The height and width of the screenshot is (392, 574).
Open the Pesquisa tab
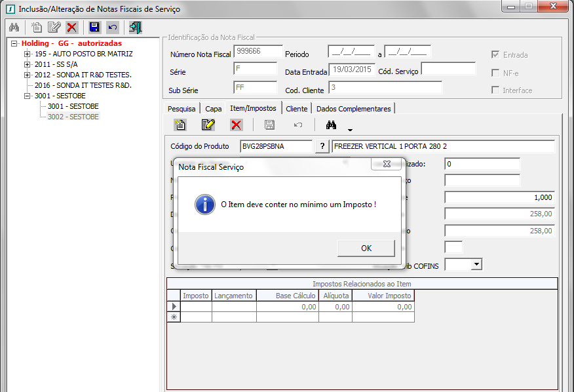click(x=182, y=109)
